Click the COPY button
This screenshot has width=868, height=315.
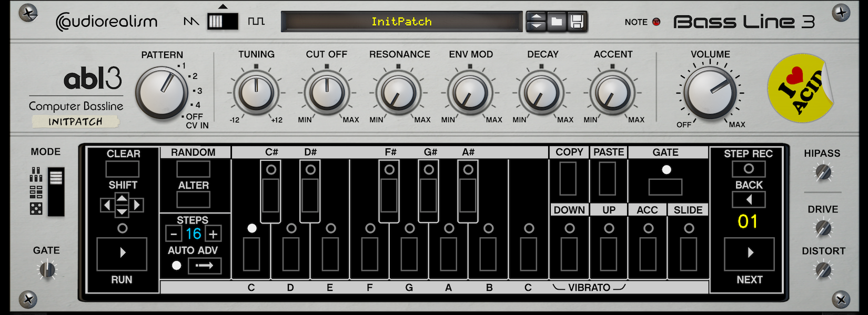568,179
